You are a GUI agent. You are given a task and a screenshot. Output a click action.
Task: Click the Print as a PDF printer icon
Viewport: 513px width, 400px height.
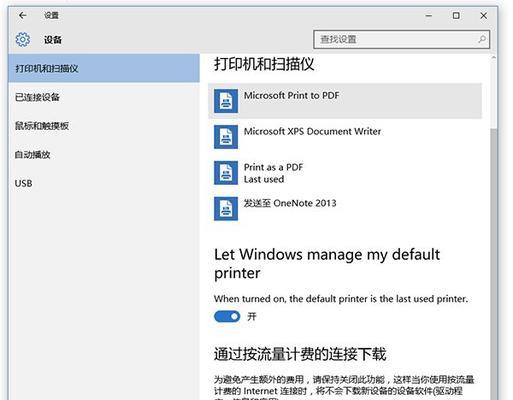point(226,173)
